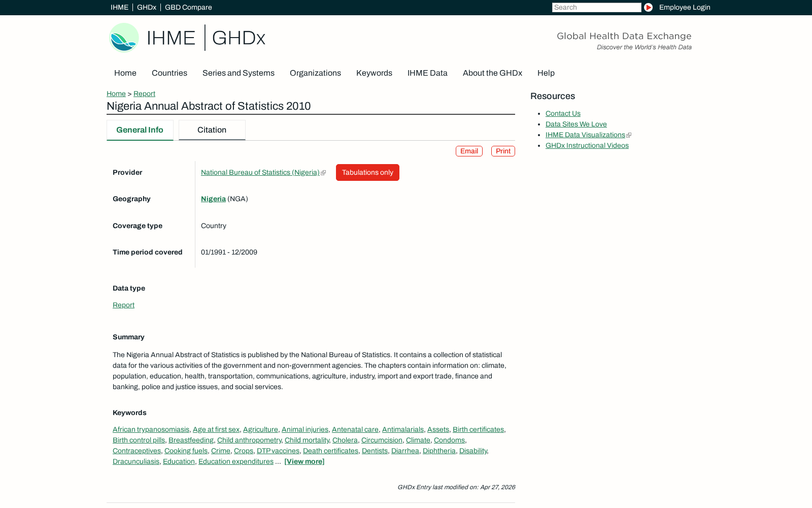Image resolution: width=812 pixels, height=508 pixels.
Task: Open the Disability keyword
Action: pos(473,451)
